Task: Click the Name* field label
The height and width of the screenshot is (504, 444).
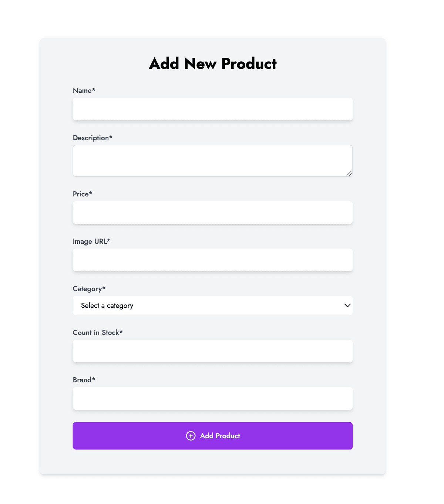Action: coord(84,91)
